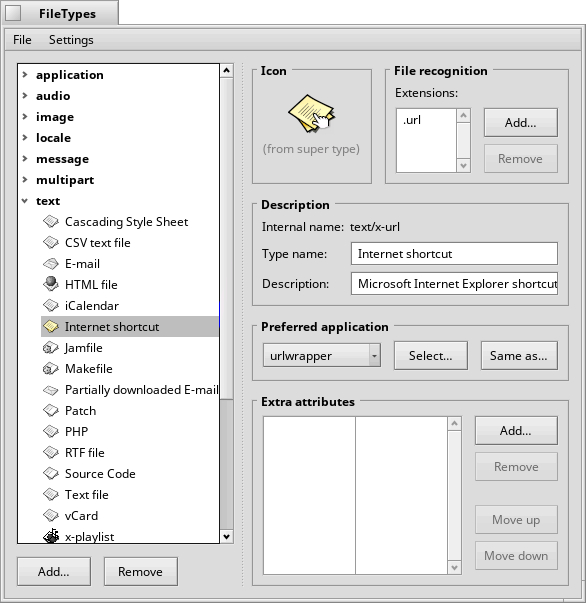This screenshot has height=603, width=586.
Task: Open the File menu
Action: pos(22,40)
